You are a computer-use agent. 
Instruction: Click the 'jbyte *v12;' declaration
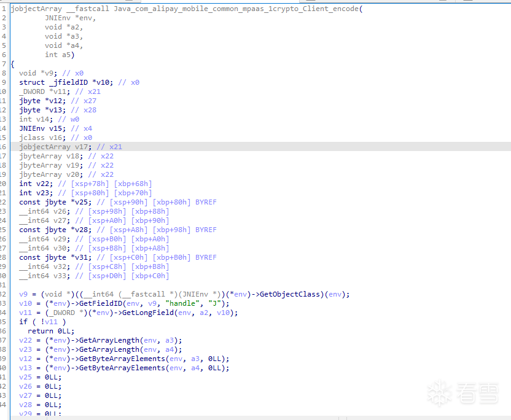pyautogui.click(x=42, y=101)
